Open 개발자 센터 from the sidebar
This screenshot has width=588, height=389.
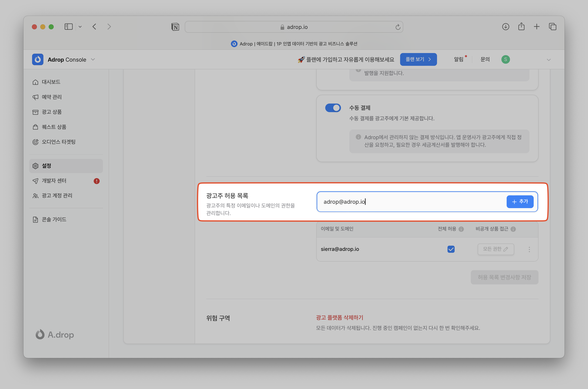pos(54,181)
